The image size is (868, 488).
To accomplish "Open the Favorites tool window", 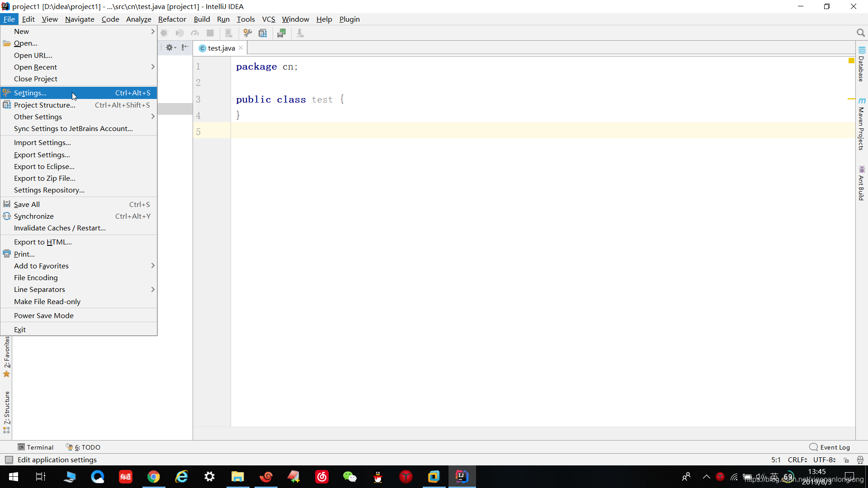I will (x=6, y=357).
